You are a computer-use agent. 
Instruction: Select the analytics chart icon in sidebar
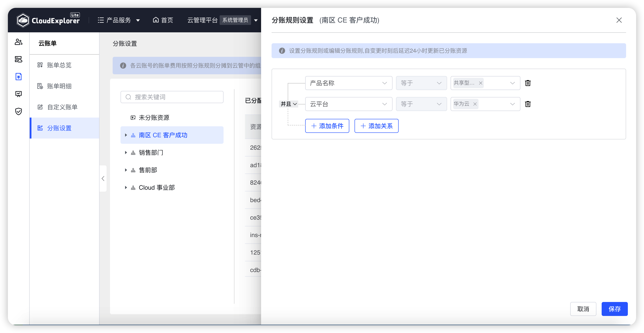click(18, 94)
